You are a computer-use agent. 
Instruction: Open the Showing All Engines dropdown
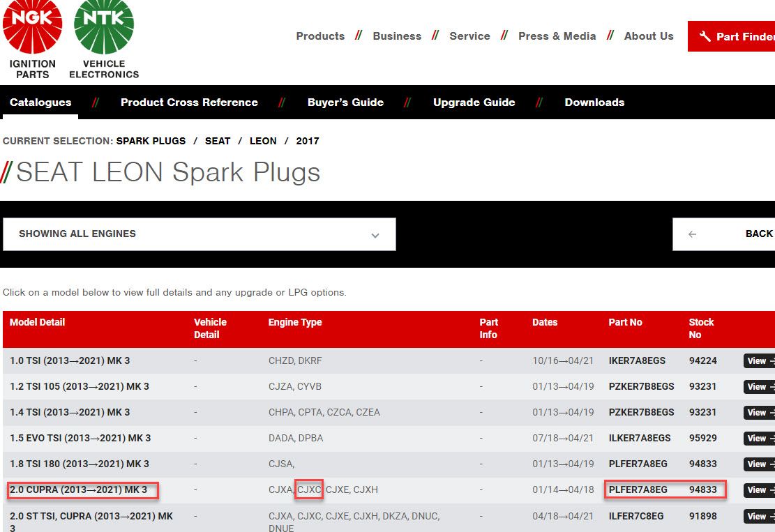coord(199,234)
